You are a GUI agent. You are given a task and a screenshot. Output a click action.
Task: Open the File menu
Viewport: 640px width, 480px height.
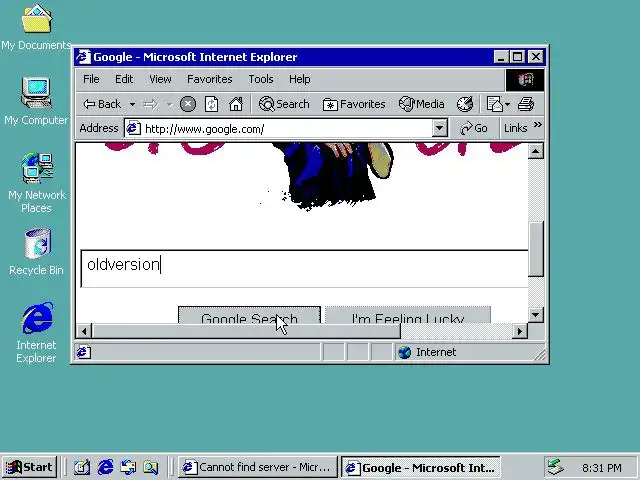point(91,79)
